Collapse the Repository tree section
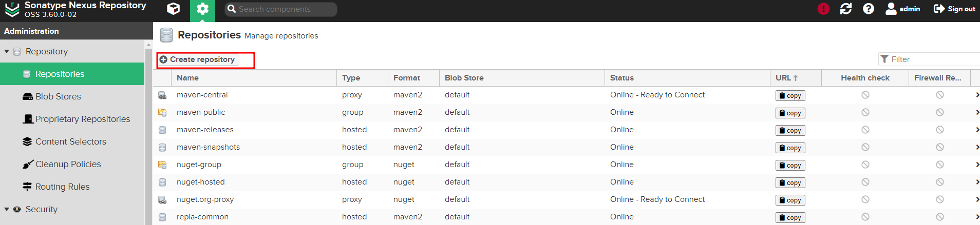The width and height of the screenshot is (980, 225). tap(7, 52)
